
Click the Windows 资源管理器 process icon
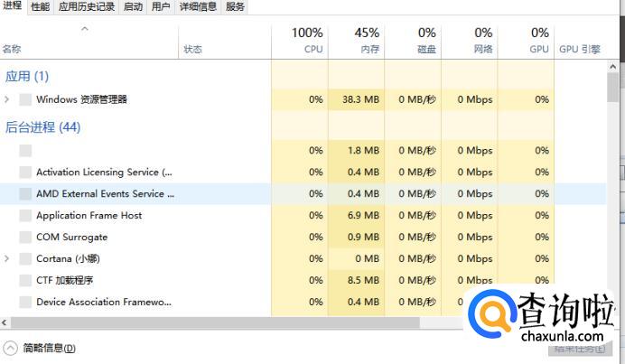click(25, 99)
